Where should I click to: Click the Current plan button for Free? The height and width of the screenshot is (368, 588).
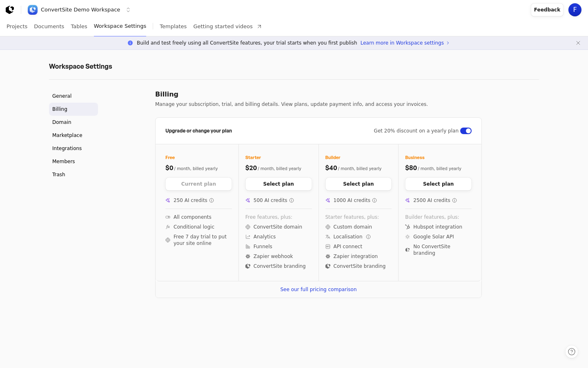click(198, 184)
